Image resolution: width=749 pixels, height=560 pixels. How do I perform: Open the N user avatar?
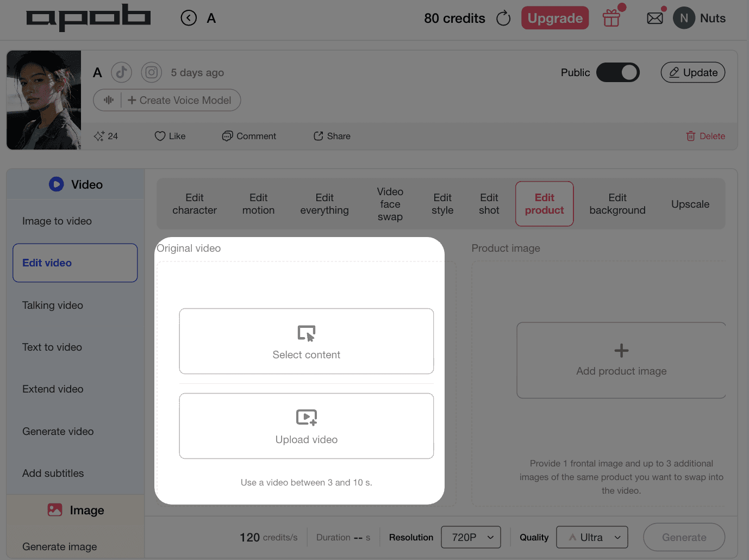coord(684,18)
